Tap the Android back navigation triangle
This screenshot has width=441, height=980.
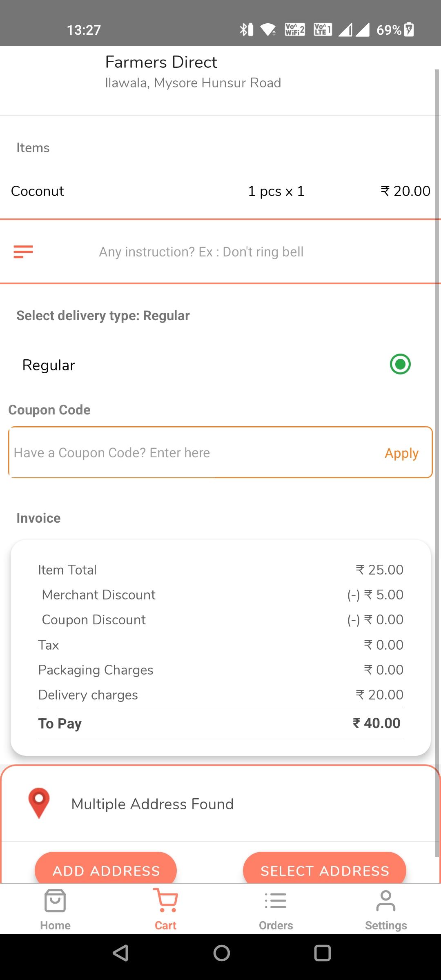click(121, 953)
